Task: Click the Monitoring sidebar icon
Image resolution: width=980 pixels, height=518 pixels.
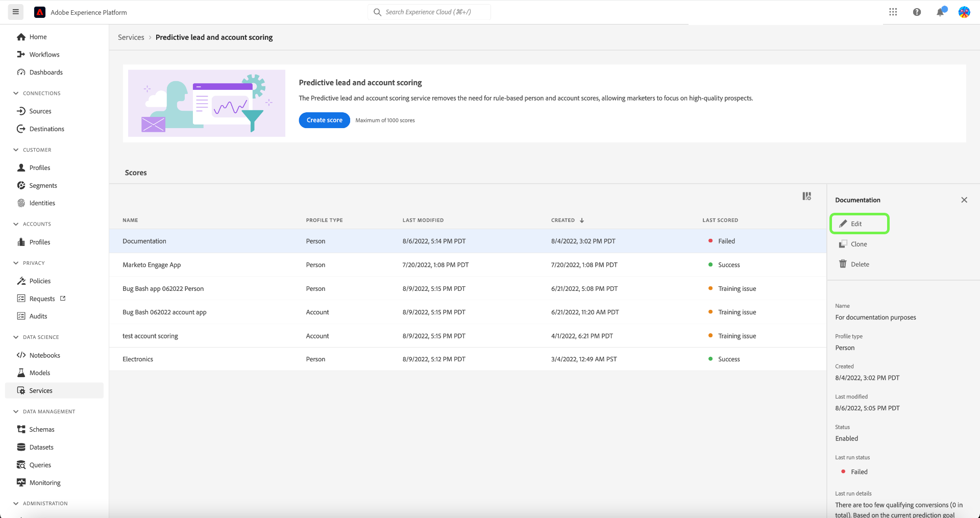Action: (x=21, y=483)
